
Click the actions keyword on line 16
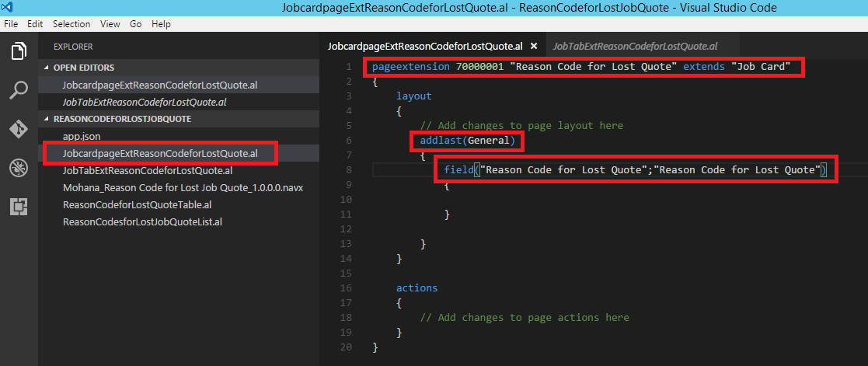(x=417, y=288)
